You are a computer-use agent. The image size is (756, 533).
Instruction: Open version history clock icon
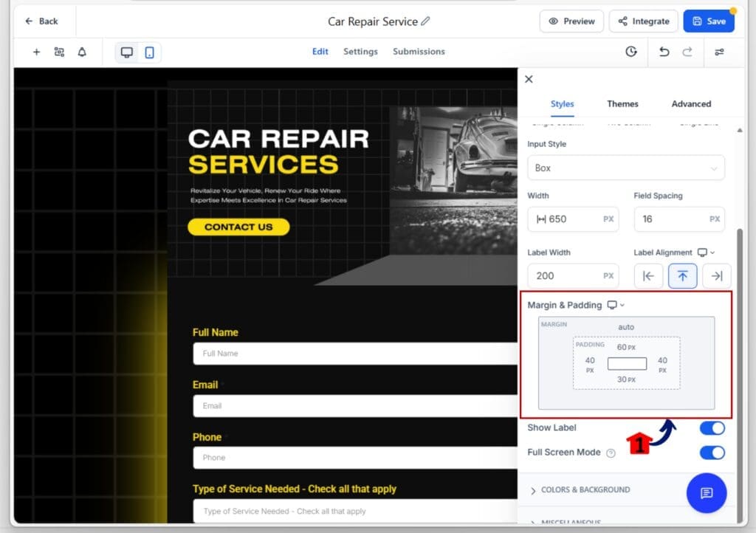pos(630,52)
